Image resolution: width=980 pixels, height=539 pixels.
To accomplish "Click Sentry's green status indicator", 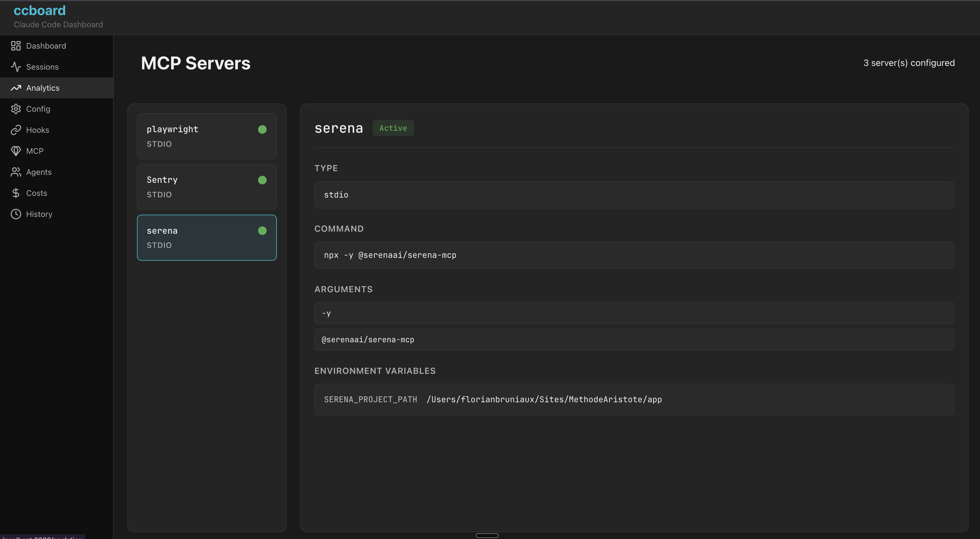I will click(x=262, y=180).
